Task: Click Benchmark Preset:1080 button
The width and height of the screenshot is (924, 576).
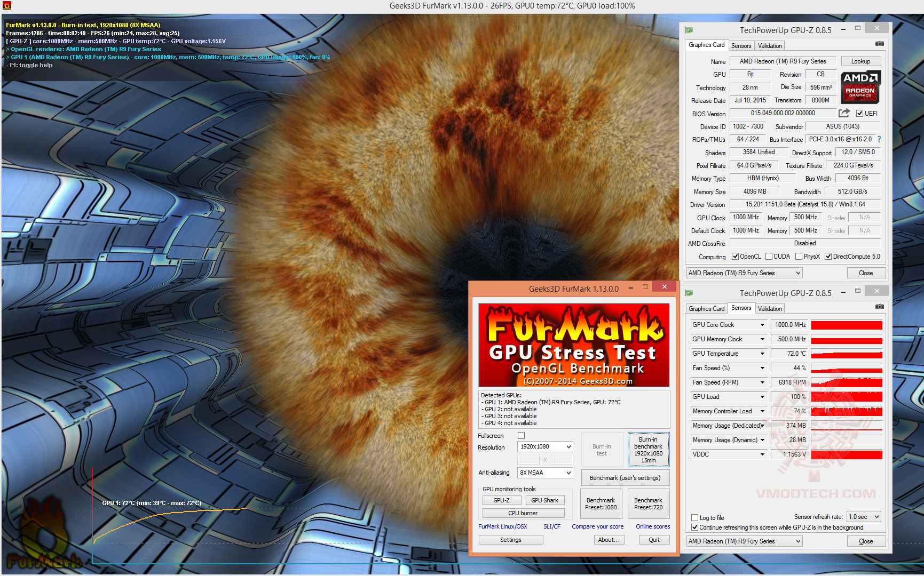Action: pos(601,503)
